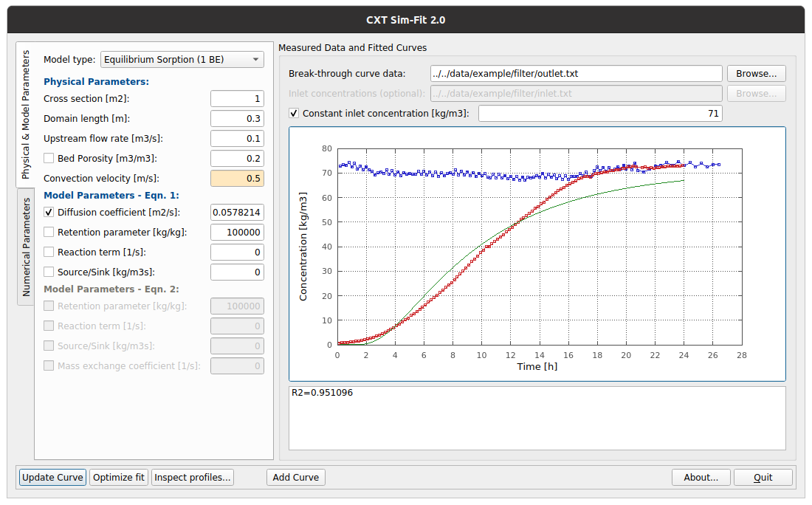812x505 pixels.
Task: Uncheck the Diffusion coefficient checkbox
Action: [x=49, y=213]
